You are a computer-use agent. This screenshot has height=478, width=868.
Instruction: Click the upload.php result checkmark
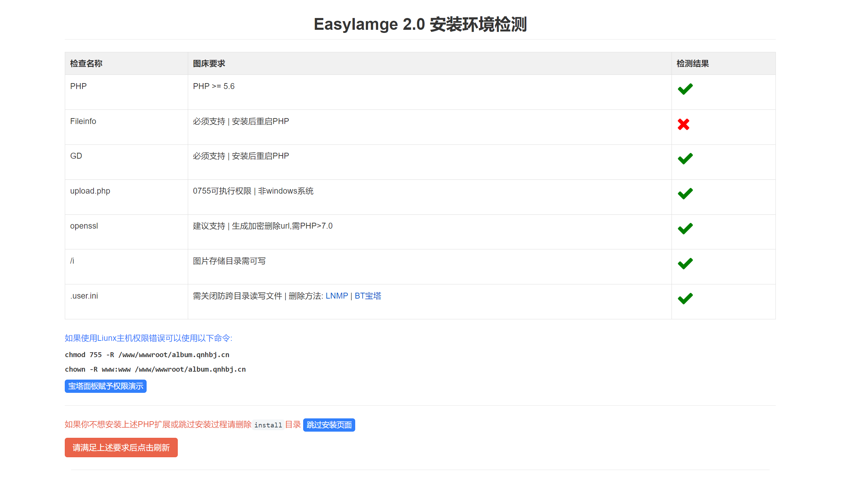[x=685, y=194]
